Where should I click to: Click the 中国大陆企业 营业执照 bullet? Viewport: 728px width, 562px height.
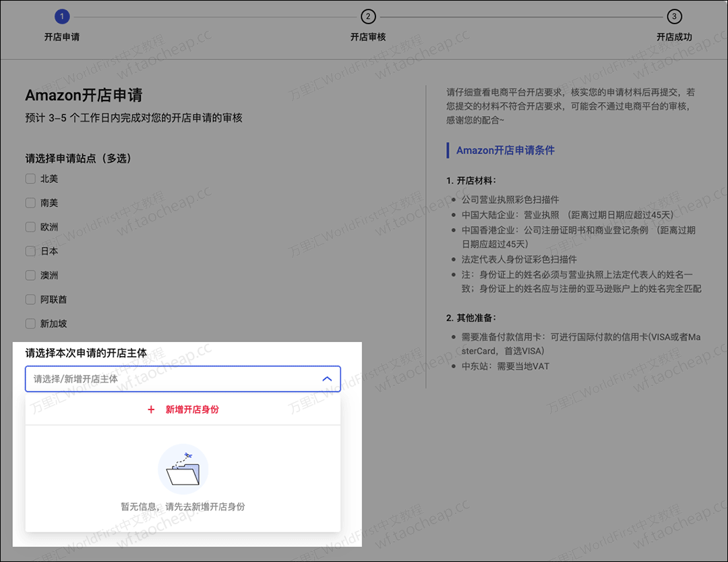(568, 215)
